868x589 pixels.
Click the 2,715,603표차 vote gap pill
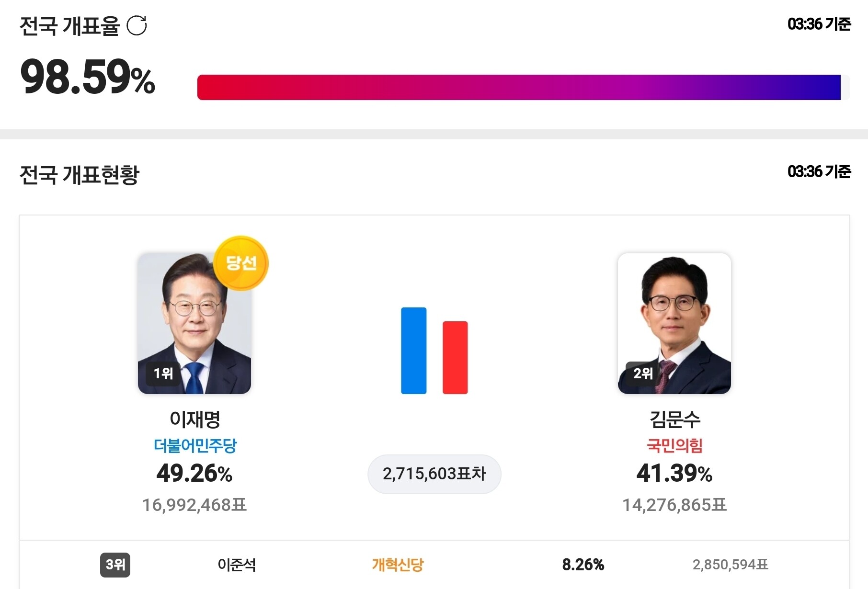(x=434, y=474)
